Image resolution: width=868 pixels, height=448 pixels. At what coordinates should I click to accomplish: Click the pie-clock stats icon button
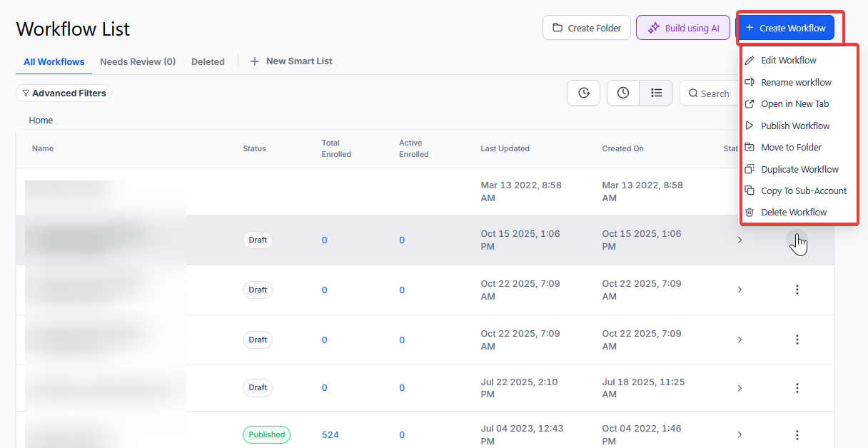[x=583, y=93]
